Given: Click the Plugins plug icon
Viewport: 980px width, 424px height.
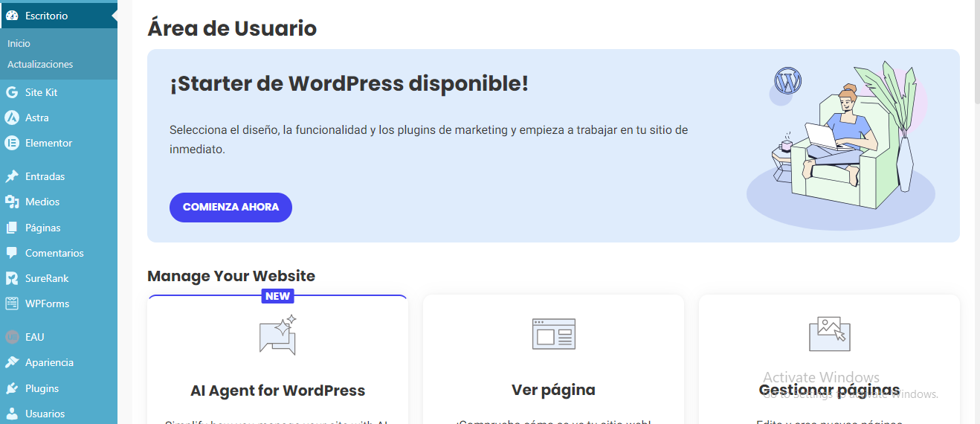Looking at the screenshot, I should click(11, 388).
